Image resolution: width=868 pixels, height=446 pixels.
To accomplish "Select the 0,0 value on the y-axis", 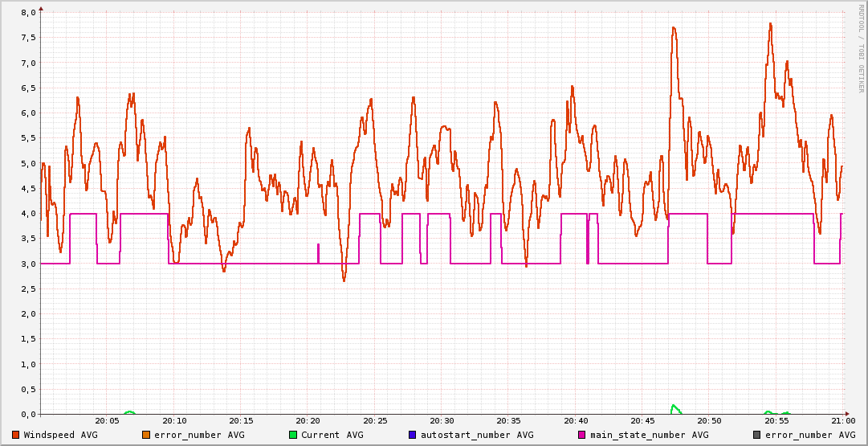I will click(x=27, y=414).
